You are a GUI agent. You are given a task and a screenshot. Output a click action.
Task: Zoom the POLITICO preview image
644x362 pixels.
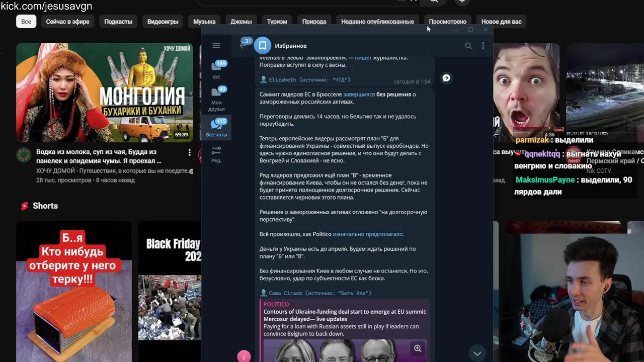(x=418, y=348)
